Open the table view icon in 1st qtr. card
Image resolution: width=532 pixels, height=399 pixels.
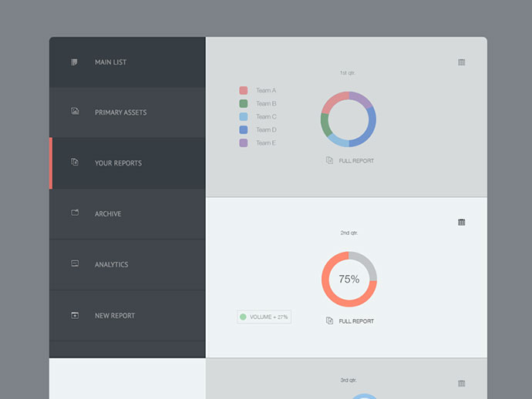[461, 62]
